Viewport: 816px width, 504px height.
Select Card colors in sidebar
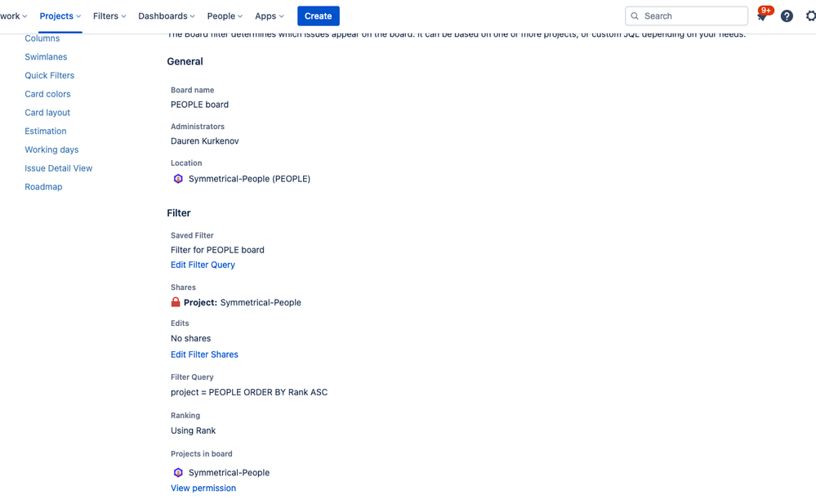[47, 94]
